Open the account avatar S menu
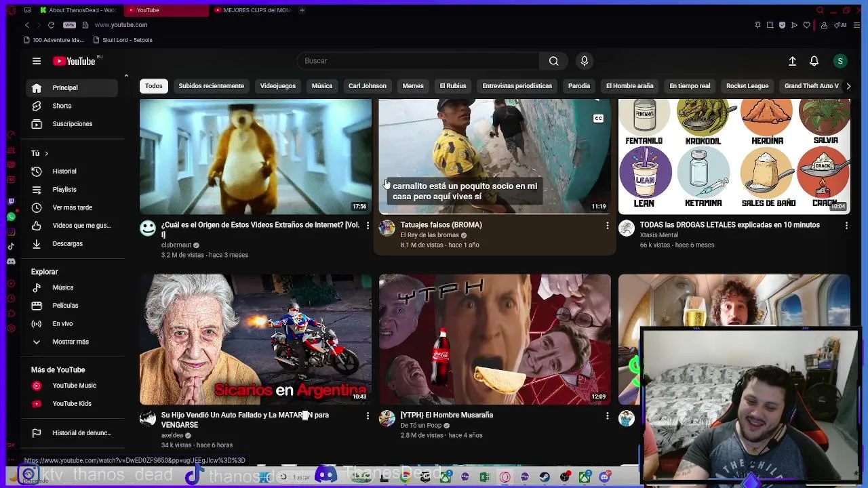 pyautogui.click(x=840, y=61)
